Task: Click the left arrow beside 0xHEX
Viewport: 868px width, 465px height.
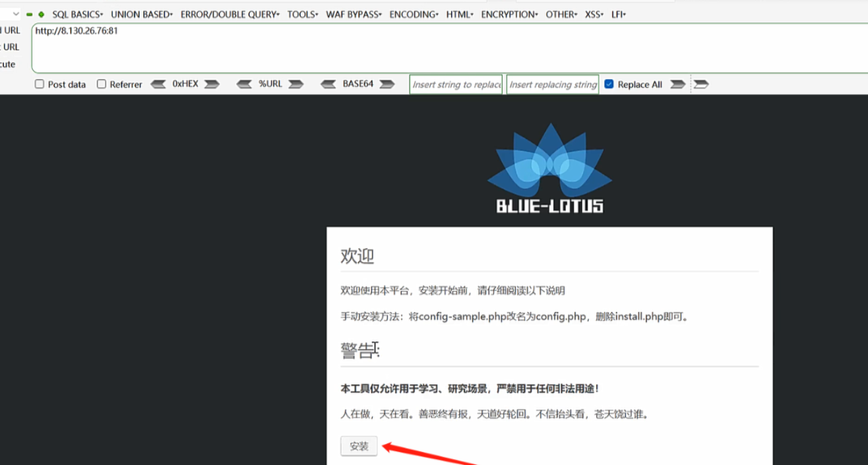Action: tap(158, 84)
